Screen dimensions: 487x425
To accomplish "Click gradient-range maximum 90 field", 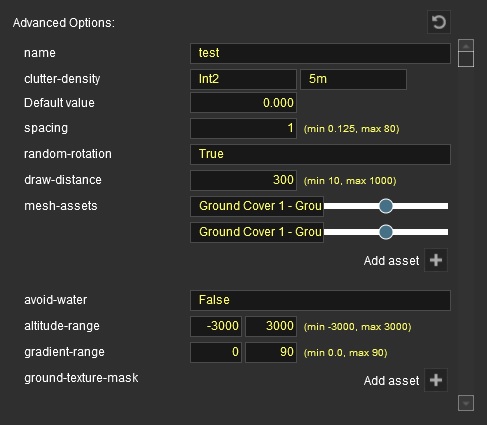I will [x=271, y=352].
